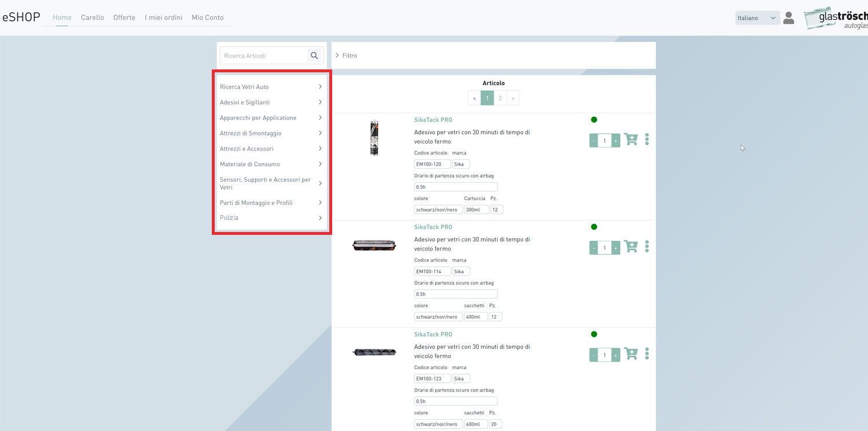Decrease quantity for EM100-123
Image resolution: width=868 pixels, height=431 pixels.
tap(594, 355)
